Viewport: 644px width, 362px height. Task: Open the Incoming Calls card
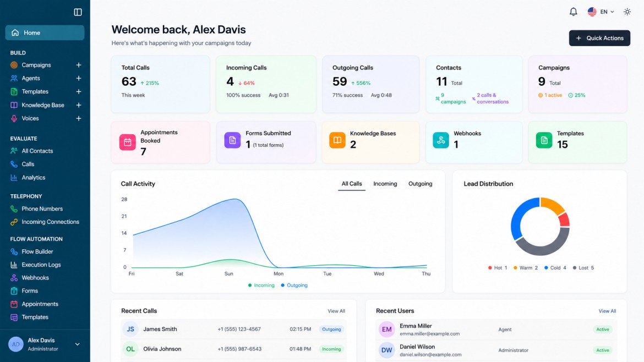[x=266, y=84]
